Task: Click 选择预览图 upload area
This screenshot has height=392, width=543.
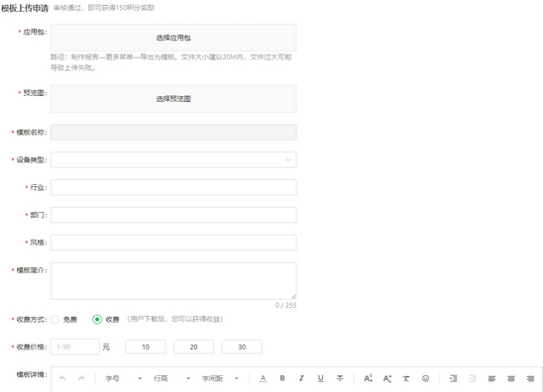Action: [x=173, y=99]
